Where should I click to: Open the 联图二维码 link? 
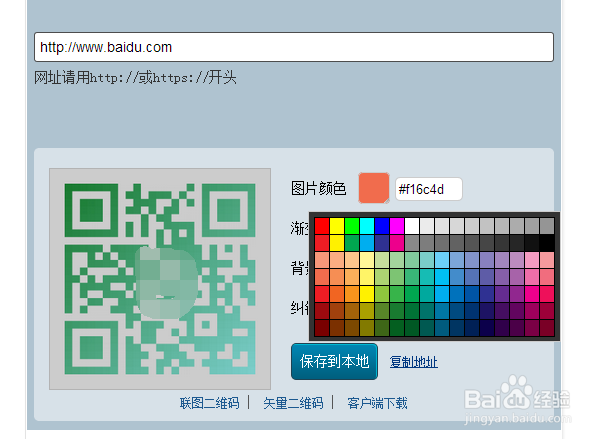click(x=210, y=403)
